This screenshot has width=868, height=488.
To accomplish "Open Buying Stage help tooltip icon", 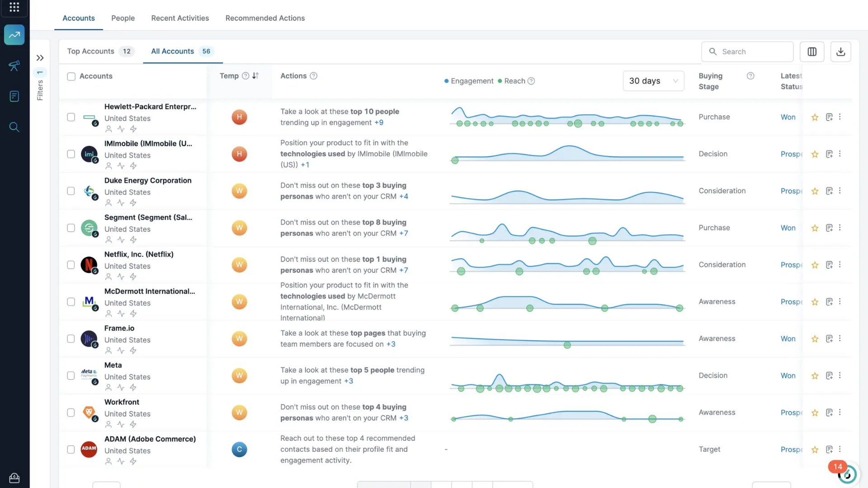I will pyautogui.click(x=750, y=76).
